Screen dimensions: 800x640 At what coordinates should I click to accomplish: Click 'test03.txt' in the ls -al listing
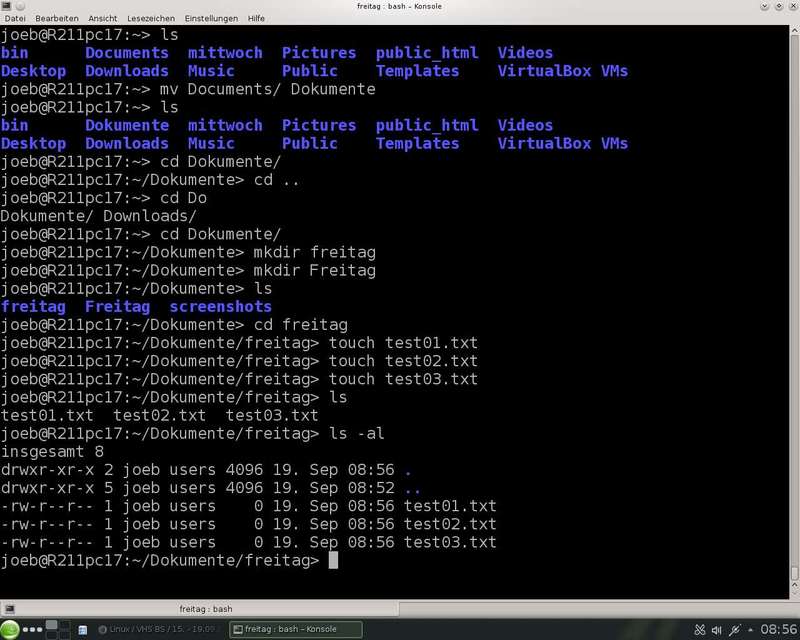[450, 542]
